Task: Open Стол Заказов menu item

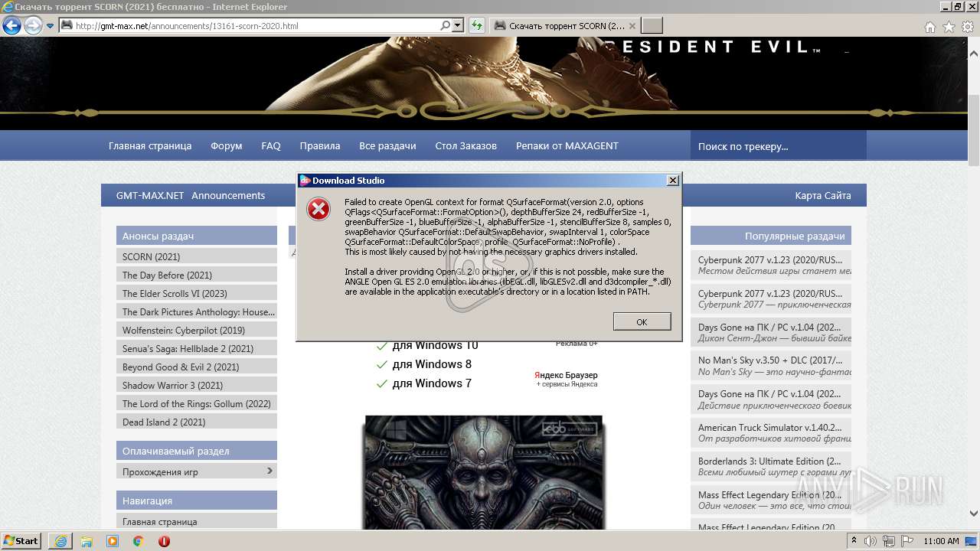Action: click(x=465, y=145)
